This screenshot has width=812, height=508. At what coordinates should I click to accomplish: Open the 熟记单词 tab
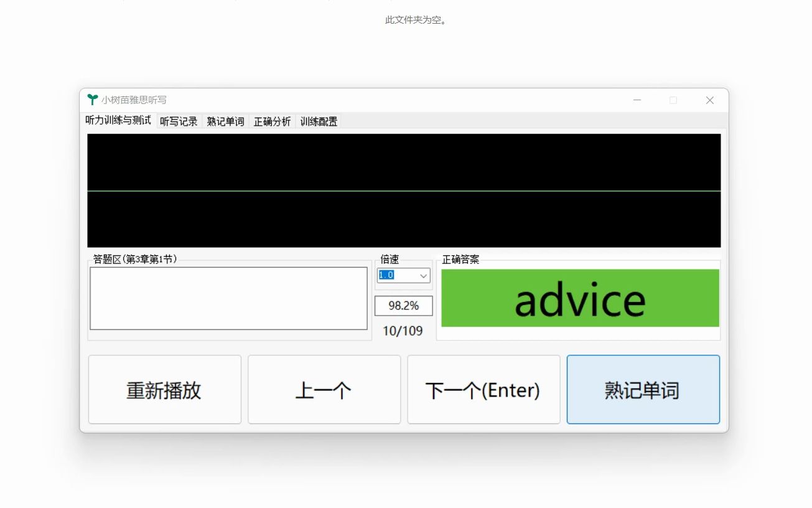click(x=225, y=121)
